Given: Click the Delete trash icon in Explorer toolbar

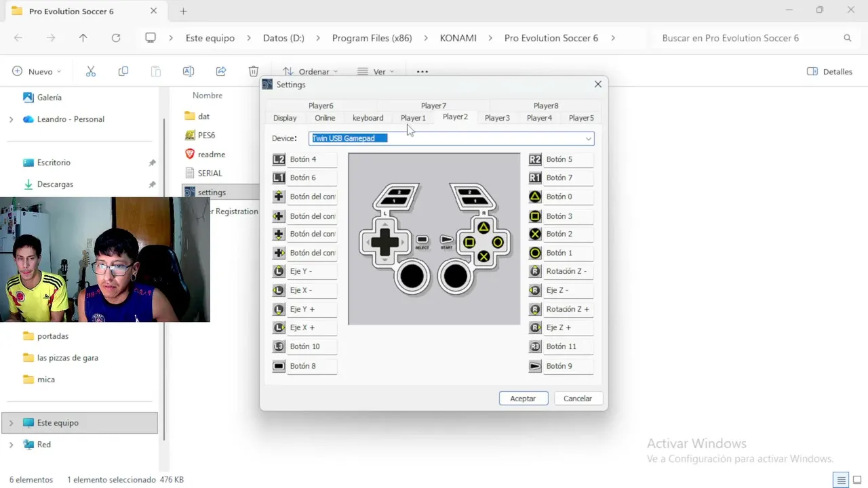Looking at the screenshot, I should tap(254, 71).
